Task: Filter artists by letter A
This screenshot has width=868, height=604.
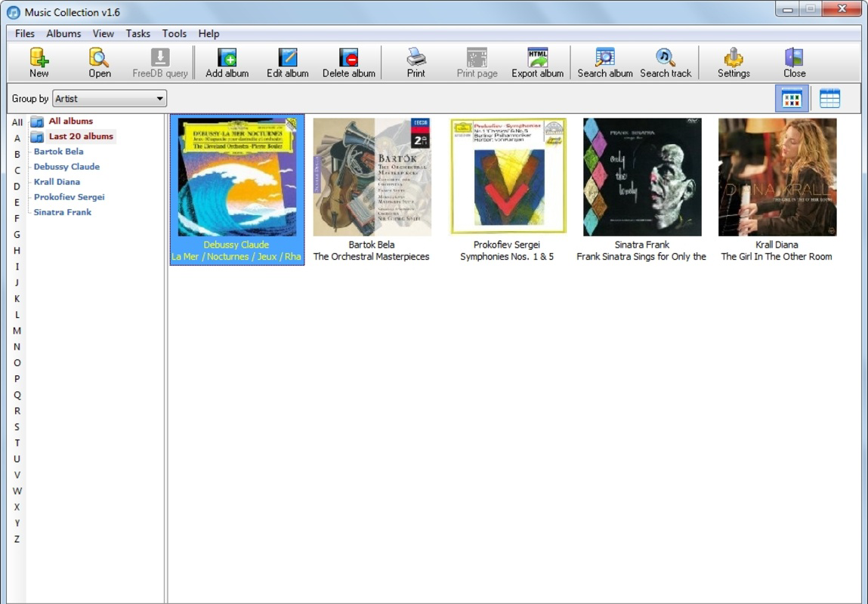Action: coord(17,138)
